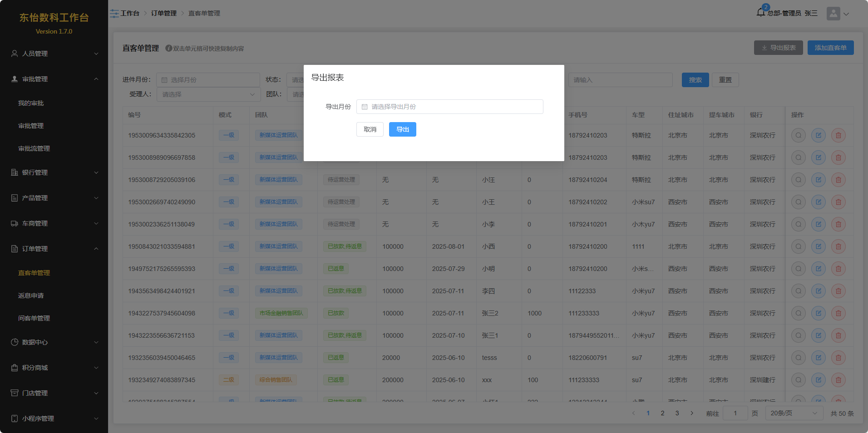Viewport: 868px width, 433px height.
Task: Click the sidebar collapse icon beside 工作台
Action: pyautogui.click(x=114, y=14)
